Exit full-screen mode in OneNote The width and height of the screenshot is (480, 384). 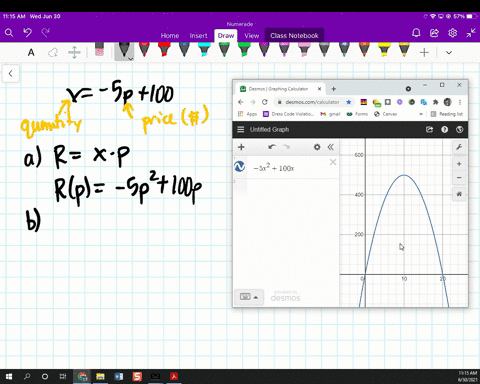point(471,33)
